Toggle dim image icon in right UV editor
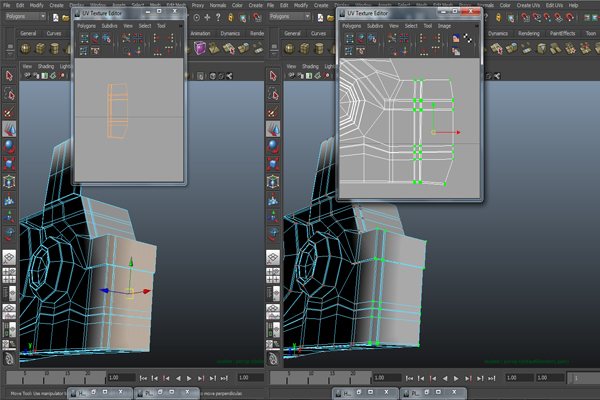600x400 pixels. 456,51
